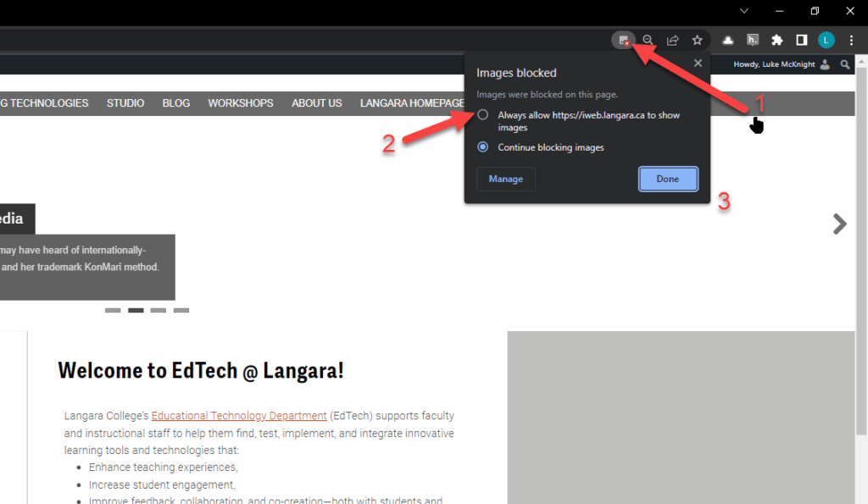This screenshot has height=504, width=868.
Task: Select Always allow iweb.langara.ca to show images
Action: coord(483,115)
